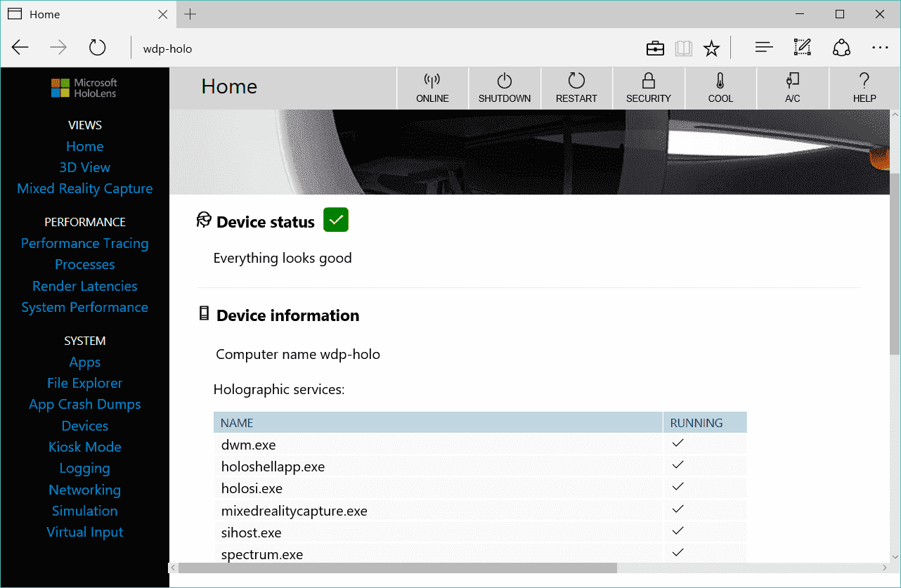The height and width of the screenshot is (588, 901).
Task: Click the A/C power plug icon
Action: tap(793, 80)
